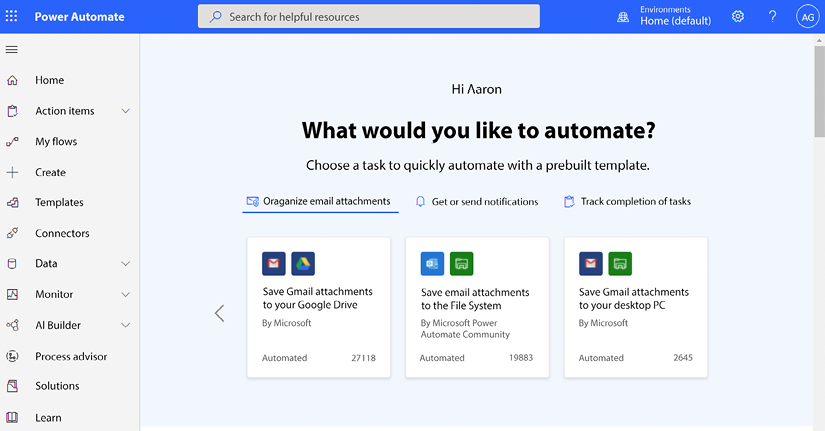Click the search magnifier icon
This screenshot has width=825, height=431.
click(215, 17)
